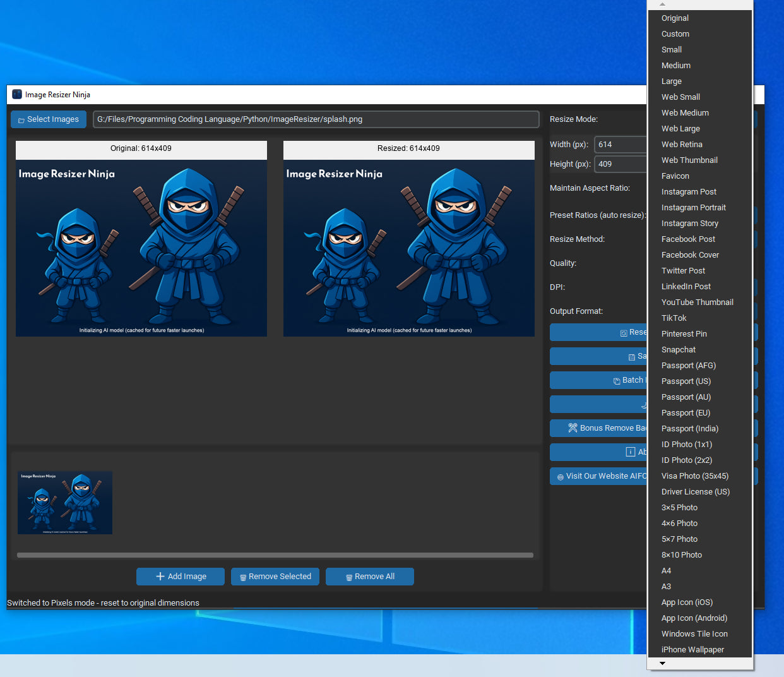Screen dimensions: 784x677
Task: Click the Remove All button
Action: coord(370,577)
